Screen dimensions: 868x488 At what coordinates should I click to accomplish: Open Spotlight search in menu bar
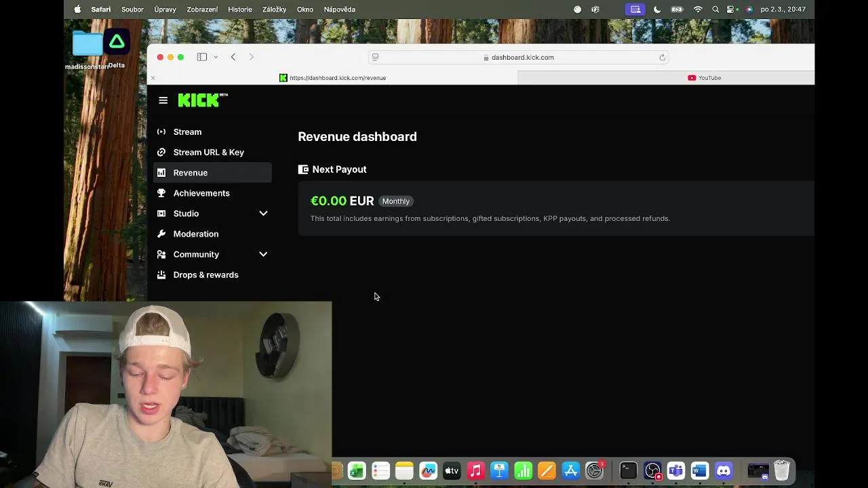(715, 9)
